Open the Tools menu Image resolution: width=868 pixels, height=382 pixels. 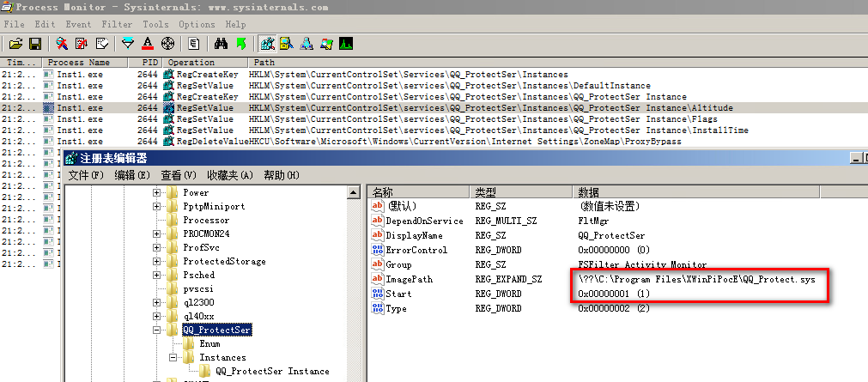(x=155, y=24)
